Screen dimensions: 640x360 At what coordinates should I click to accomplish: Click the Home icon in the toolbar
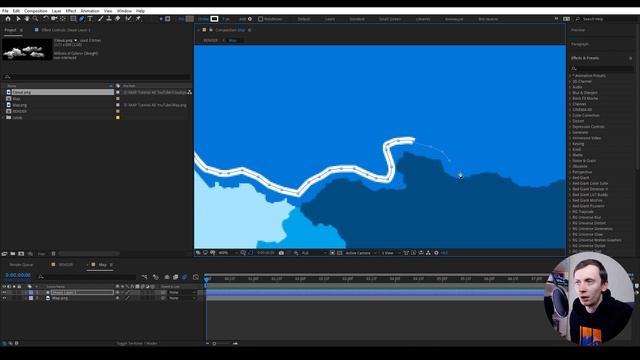(8, 19)
